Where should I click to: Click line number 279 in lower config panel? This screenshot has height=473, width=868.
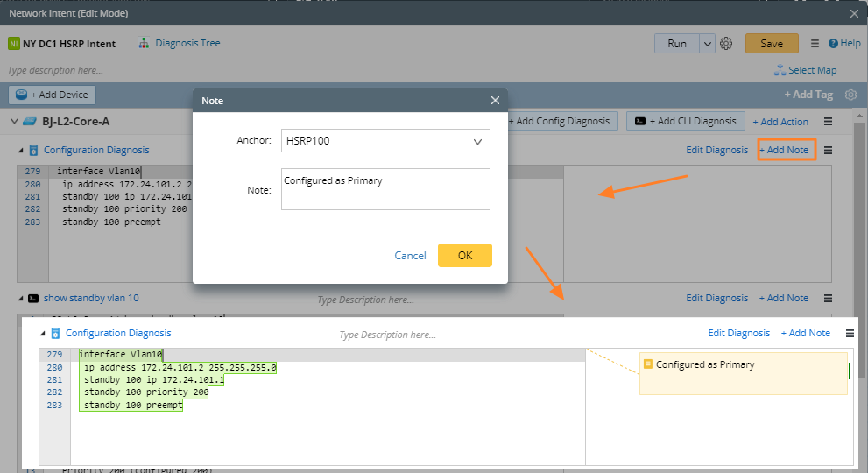point(55,354)
